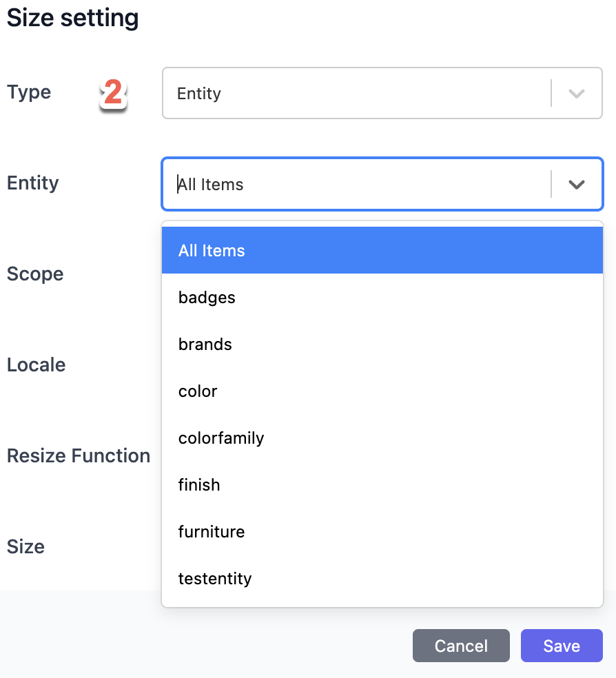Image resolution: width=616 pixels, height=678 pixels.
Task: Open the Type dropdown showing Entity
Action: (x=382, y=93)
